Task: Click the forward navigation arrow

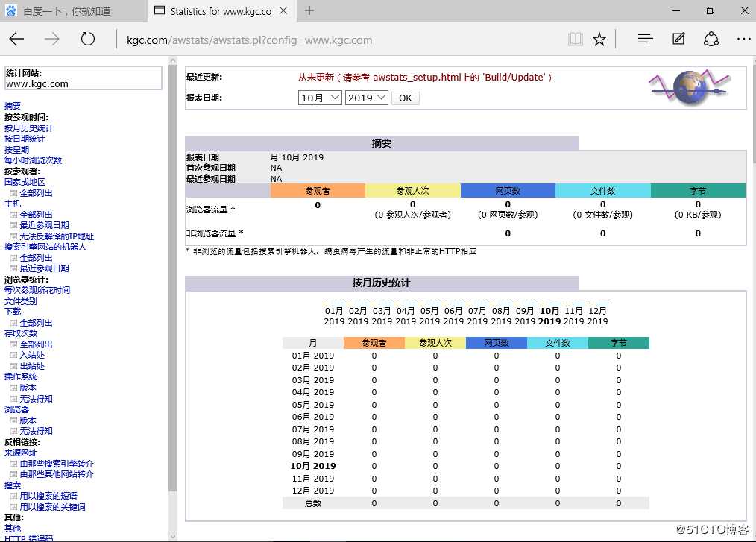Action: (52, 39)
